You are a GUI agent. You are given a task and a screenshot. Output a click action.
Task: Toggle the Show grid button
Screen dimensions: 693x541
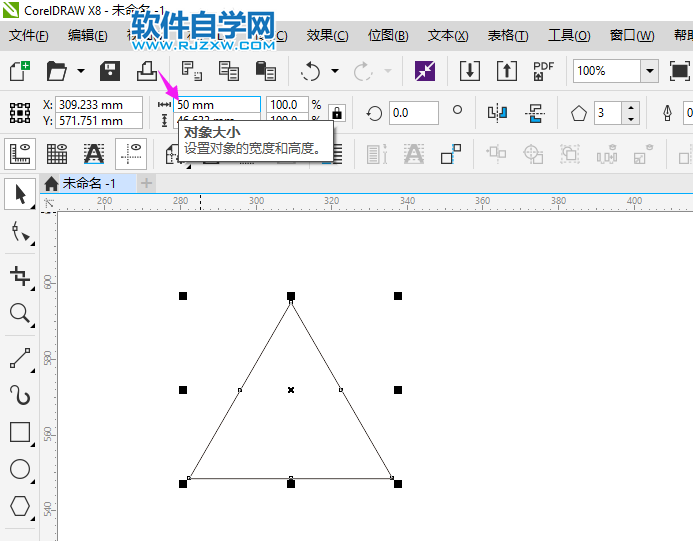[x=57, y=154]
